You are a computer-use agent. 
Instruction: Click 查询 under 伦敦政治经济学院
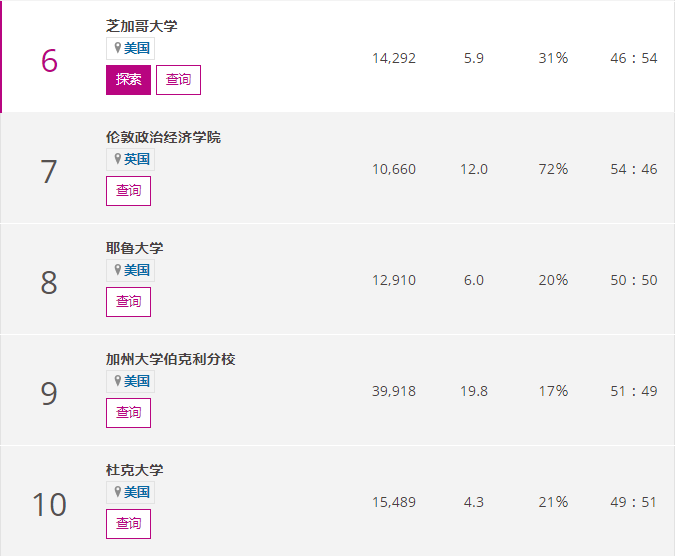tap(128, 191)
